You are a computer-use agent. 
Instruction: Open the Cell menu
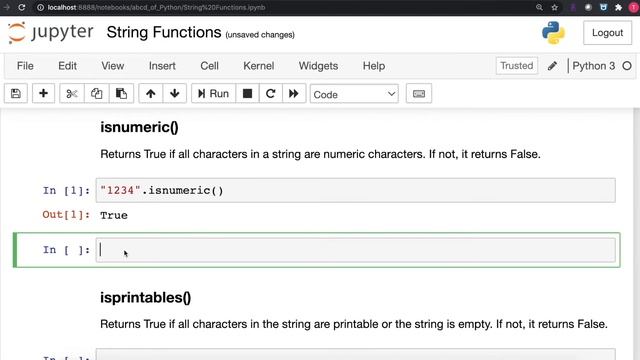click(x=209, y=66)
